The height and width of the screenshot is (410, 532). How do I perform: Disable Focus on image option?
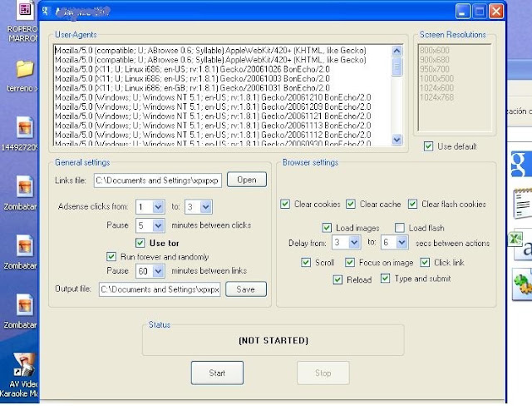point(349,262)
